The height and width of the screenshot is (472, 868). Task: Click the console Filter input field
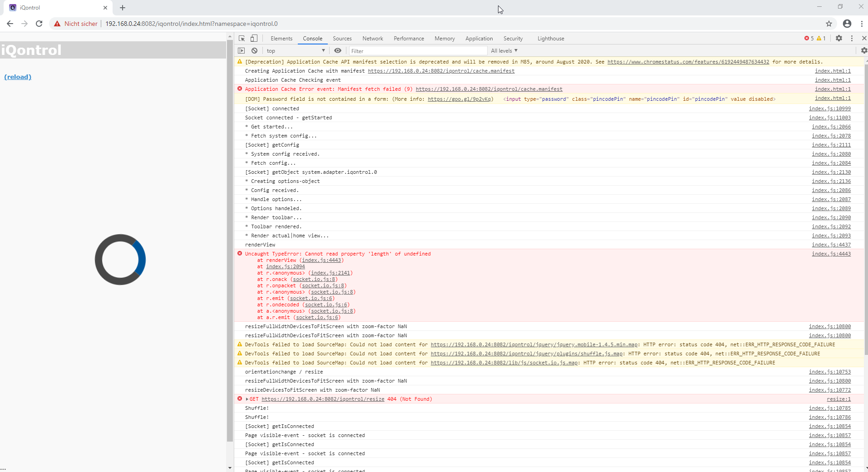[x=418, y=51]
